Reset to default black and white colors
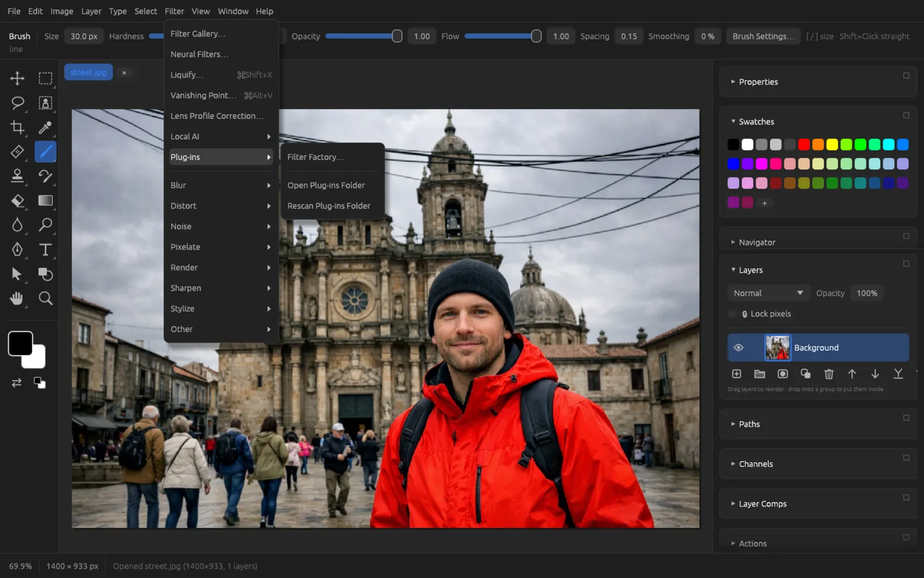 39,383
